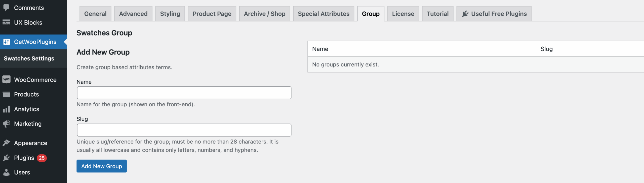Image resolution: width=644 pixels, height=183 pixels.
Task: Open the Tutorial tab
Action: tap(437, 14)
